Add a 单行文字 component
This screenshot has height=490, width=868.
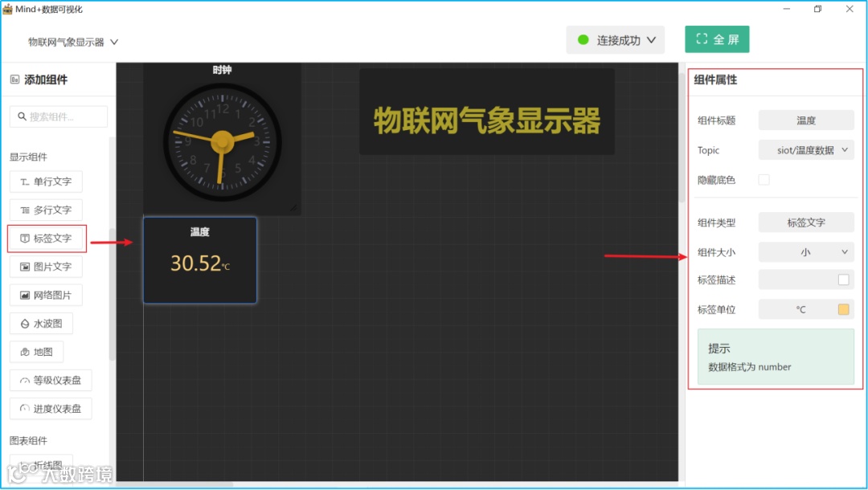point(46,182)
